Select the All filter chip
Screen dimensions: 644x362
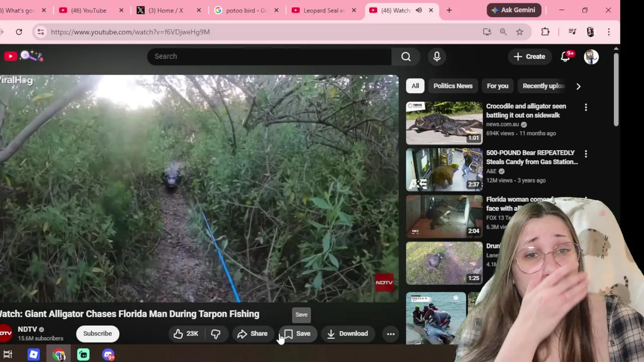coord(415,86)
